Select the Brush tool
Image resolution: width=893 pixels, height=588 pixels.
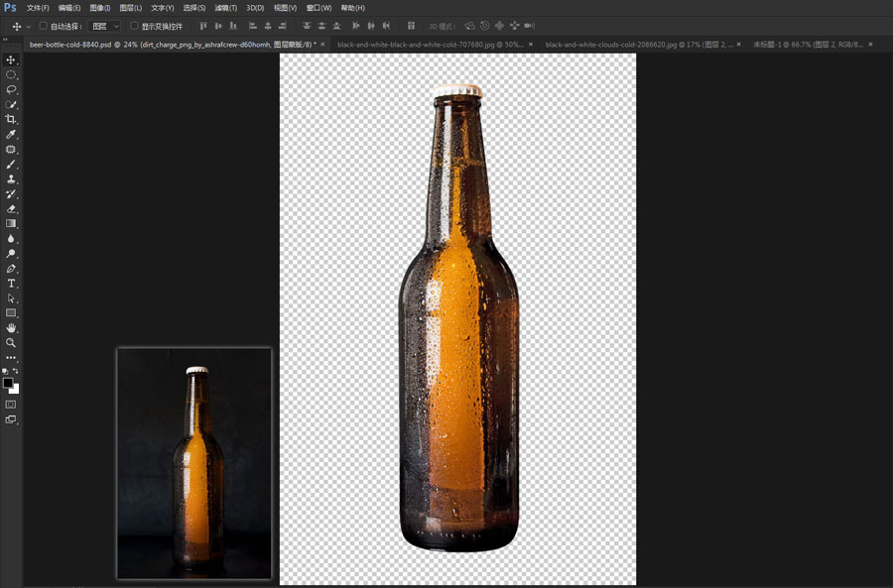(11, 164)
